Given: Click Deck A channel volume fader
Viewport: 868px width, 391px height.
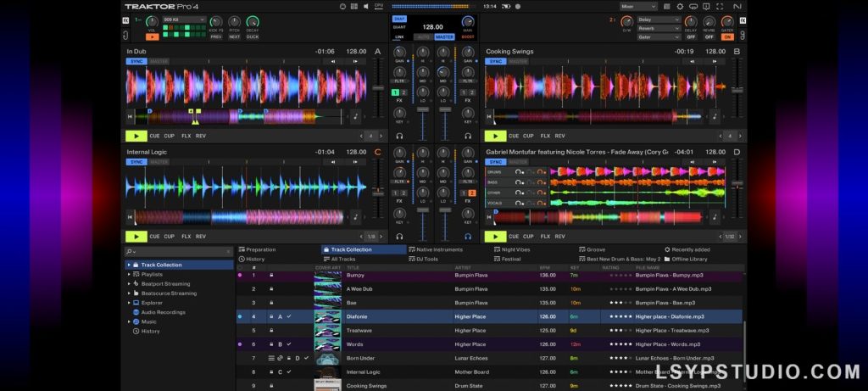Looking at the screenshot, I should pyautogui.click(x=423, y=109).
